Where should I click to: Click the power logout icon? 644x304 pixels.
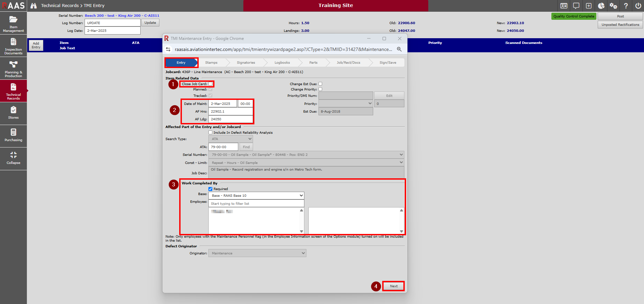pos(638,6)
